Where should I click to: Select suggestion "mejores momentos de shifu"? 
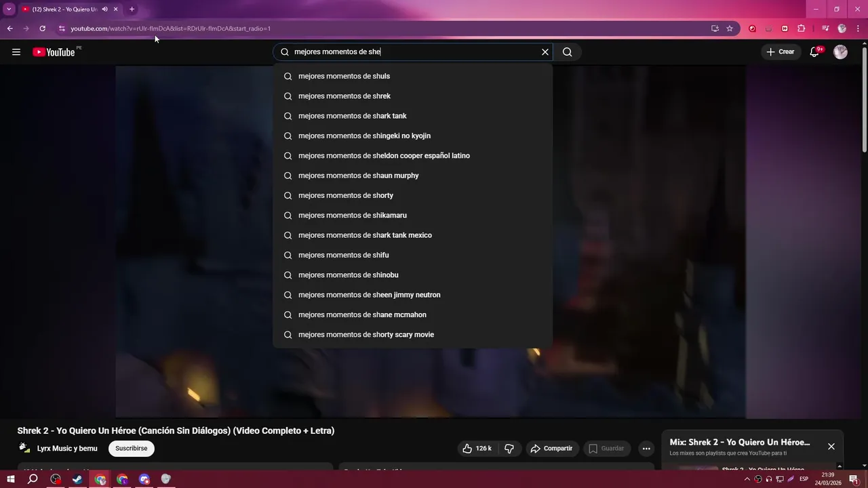[x=412, y=255]
